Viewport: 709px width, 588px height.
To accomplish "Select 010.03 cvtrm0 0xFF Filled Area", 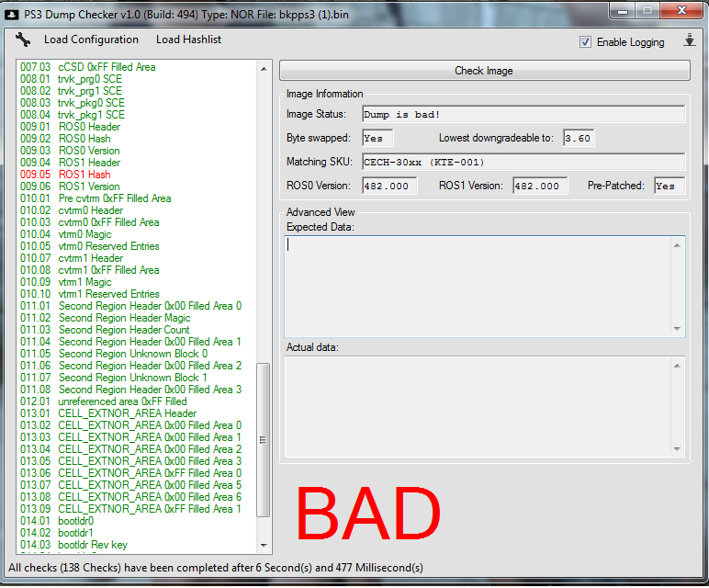I will pyautogui.click(x=89, y=222).
